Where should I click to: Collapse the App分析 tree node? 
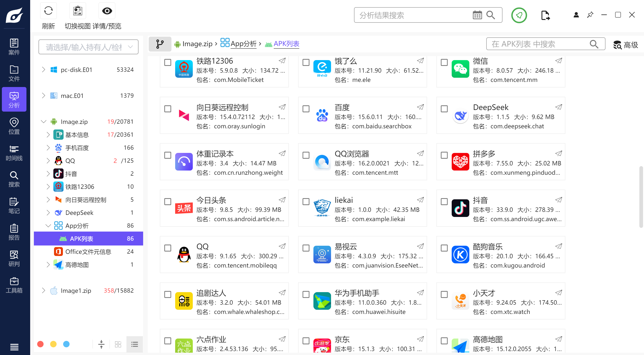click(48, 226)
